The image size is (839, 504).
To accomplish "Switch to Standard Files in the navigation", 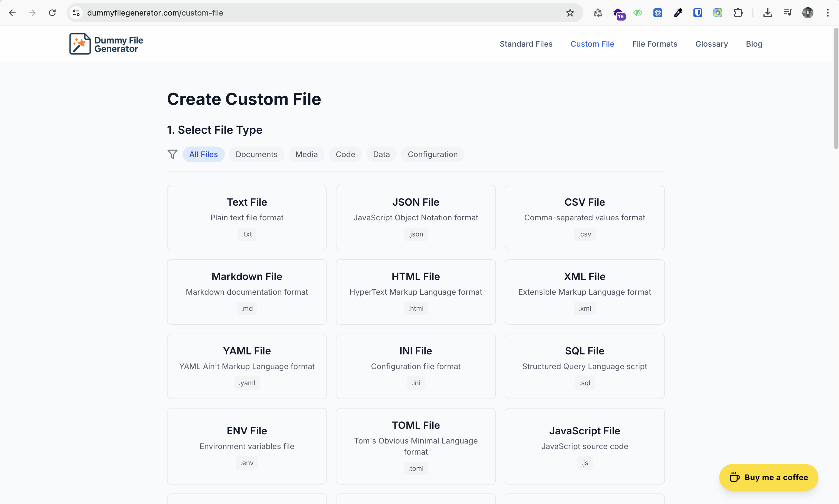I will 526,44.
